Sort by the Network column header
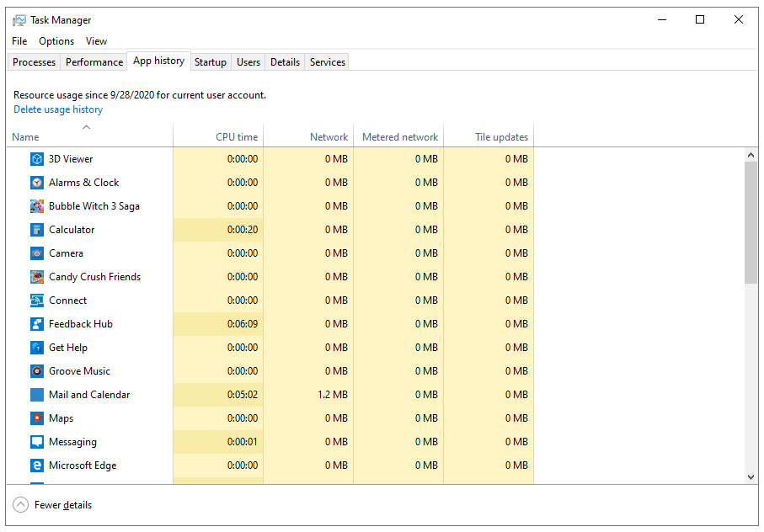 click(308, 136)
